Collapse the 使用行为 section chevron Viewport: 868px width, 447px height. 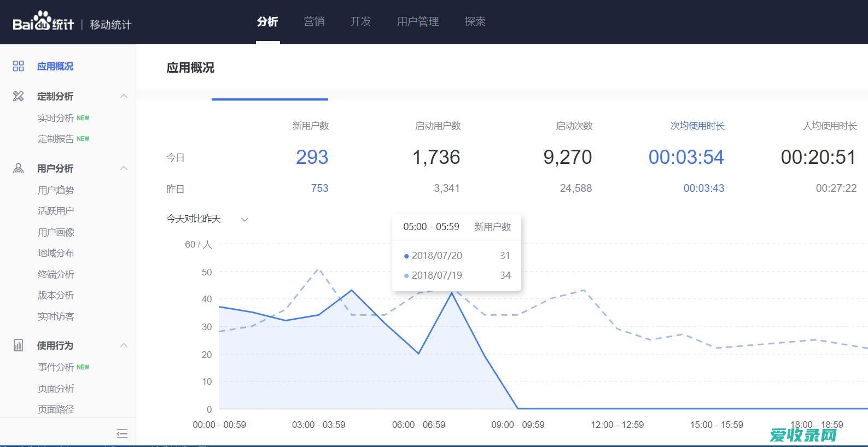click(x=124, y=345)
